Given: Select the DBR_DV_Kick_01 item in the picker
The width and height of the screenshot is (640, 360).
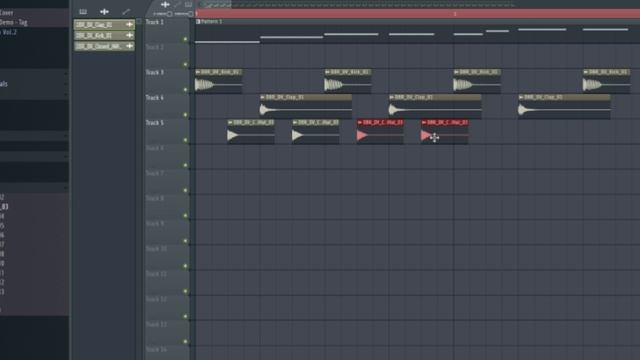Looking at the screenshot, I should (x=104, y=36).
